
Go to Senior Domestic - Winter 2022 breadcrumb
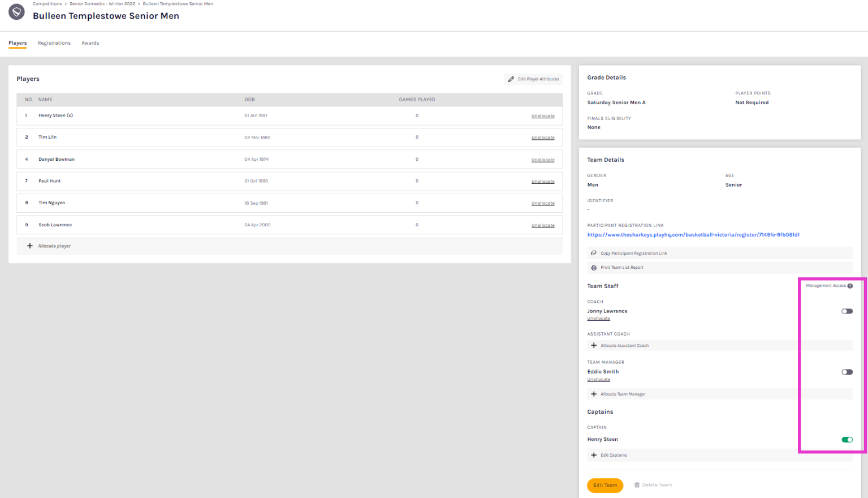102,4
